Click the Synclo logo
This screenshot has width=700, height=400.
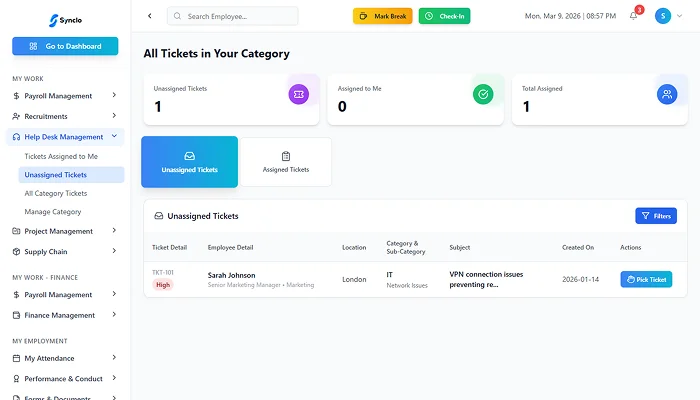coord(65,18)
